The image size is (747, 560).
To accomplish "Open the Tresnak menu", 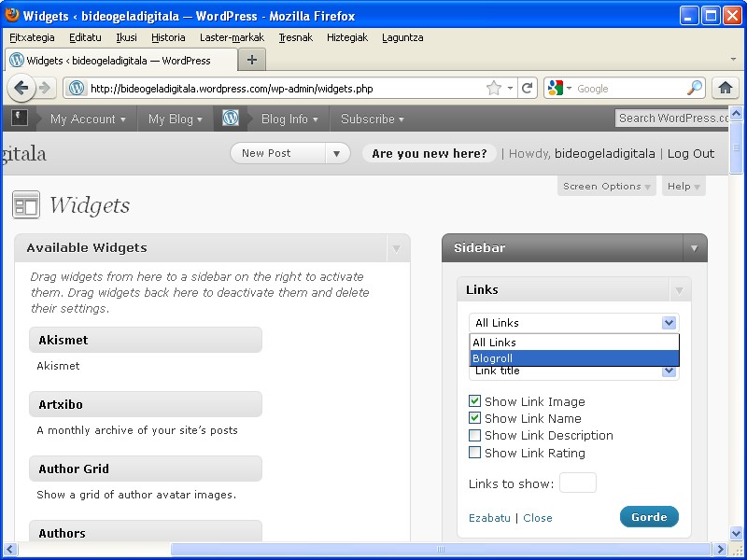I will (295, 37).
